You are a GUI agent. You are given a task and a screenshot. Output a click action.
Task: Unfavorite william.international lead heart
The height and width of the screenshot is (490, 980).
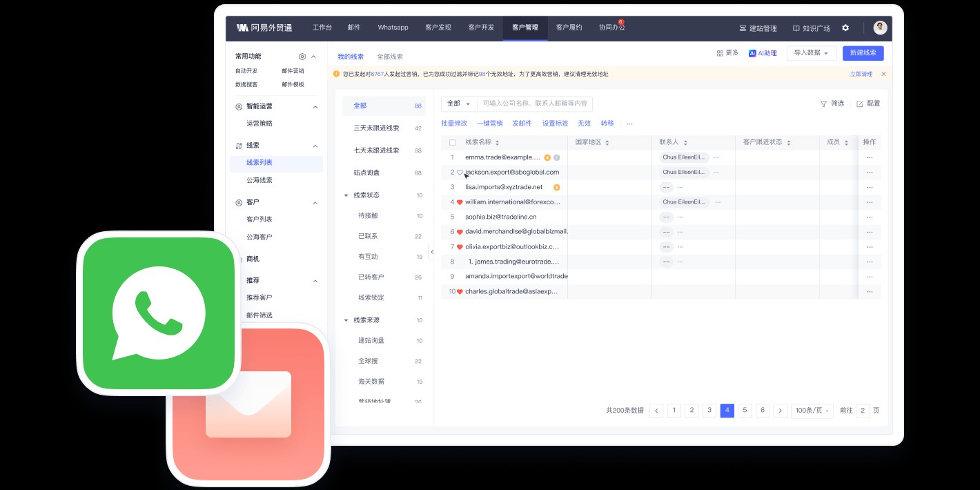pyautogui.click(x=460, y=202)
